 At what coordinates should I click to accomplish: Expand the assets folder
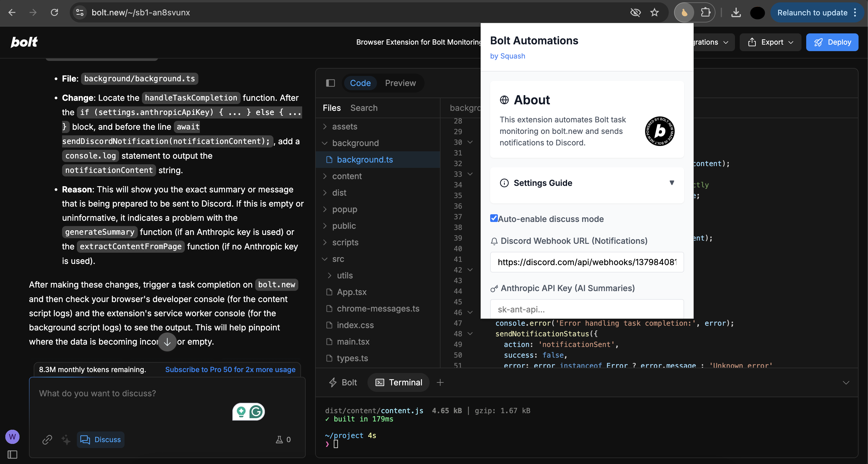344,126
